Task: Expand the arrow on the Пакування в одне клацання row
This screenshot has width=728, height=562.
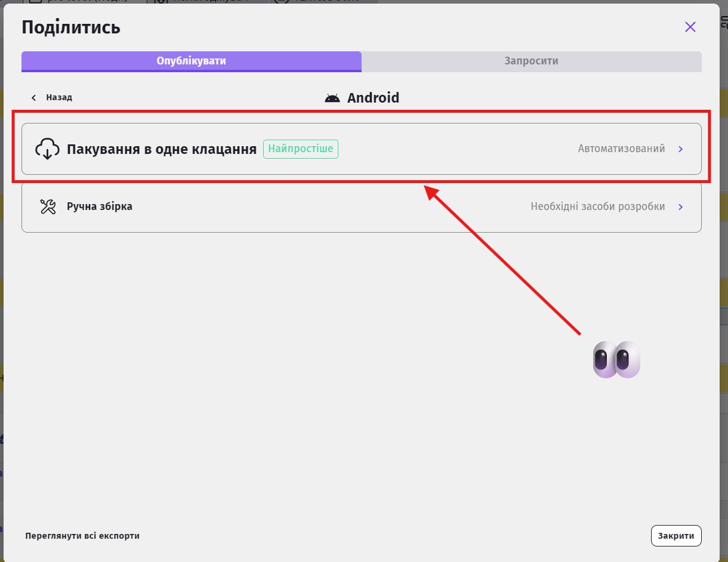Action: (681, 149)
